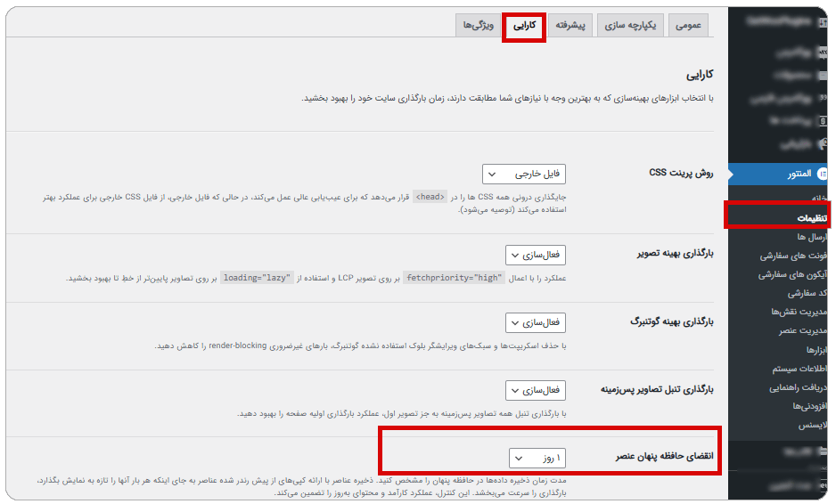Change انقضای حافظه پنهان عنصر dropdown value
The width and height of the screenshot is (836, 504).
537,459
